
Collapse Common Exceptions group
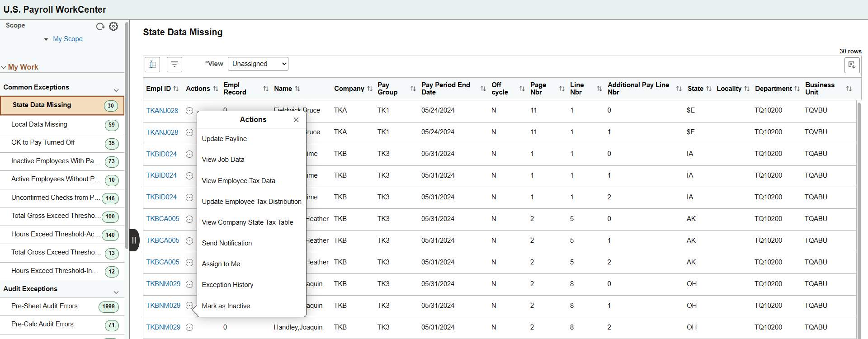(116, 89)
